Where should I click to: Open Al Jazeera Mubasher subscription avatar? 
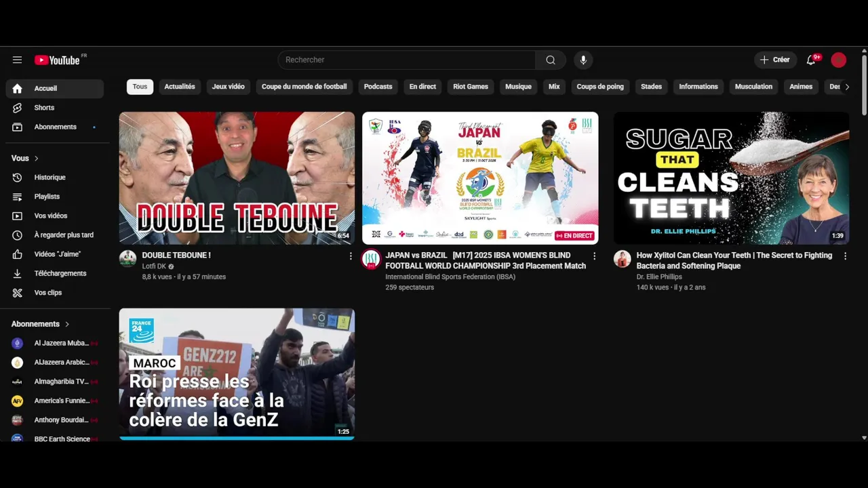click(x=17, y=344)
